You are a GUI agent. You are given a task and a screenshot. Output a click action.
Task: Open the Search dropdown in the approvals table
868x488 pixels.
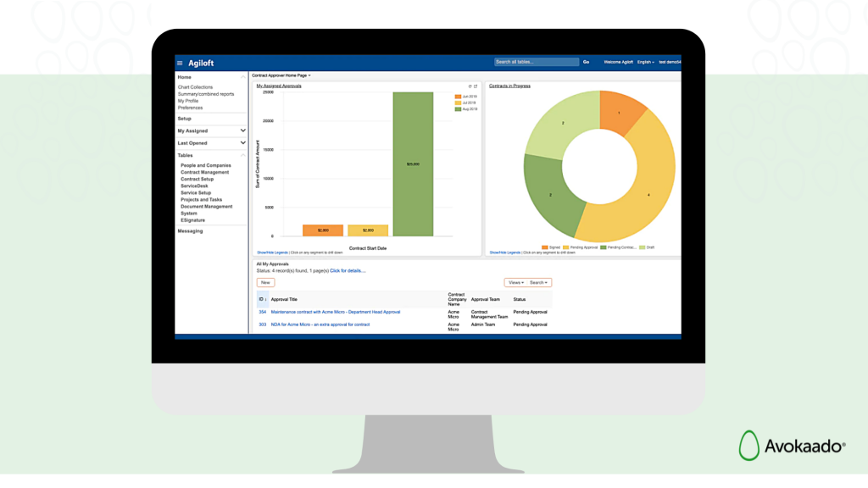pyautogui.click(x=538, y=282)
